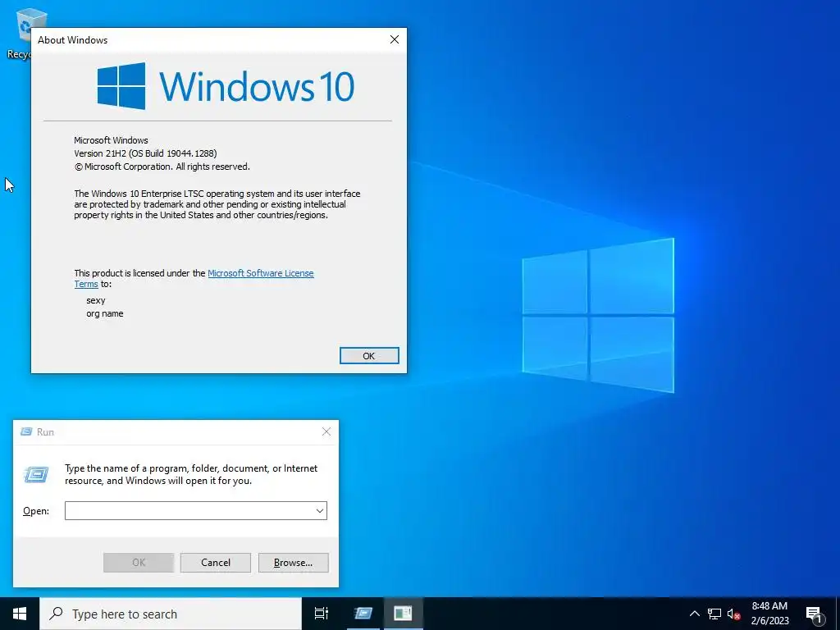This screenshot has width=840, height=630.
Task: Open the clock showing 8:48 AM
Action: coord(769,614)
